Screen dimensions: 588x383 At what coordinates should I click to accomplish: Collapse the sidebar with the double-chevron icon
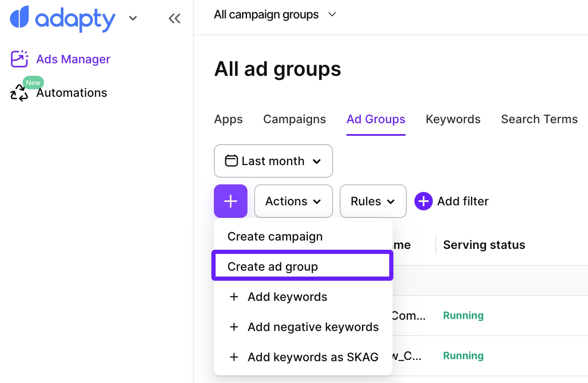point(174,18)
